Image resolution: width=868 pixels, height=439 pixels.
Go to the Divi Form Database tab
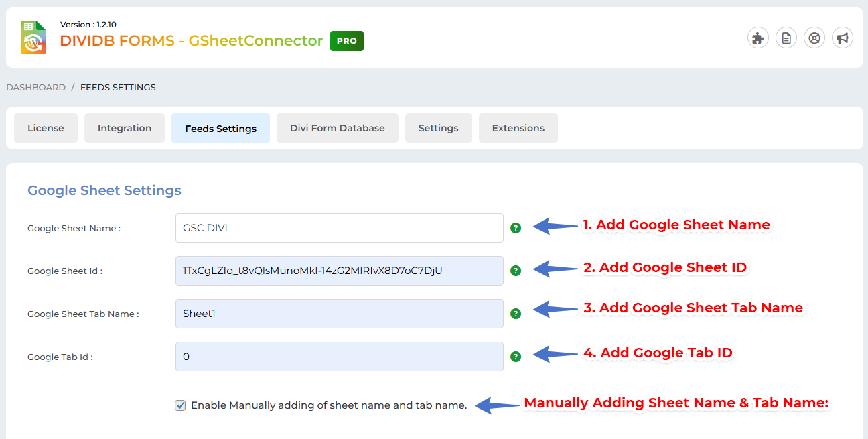click(337, 128)
